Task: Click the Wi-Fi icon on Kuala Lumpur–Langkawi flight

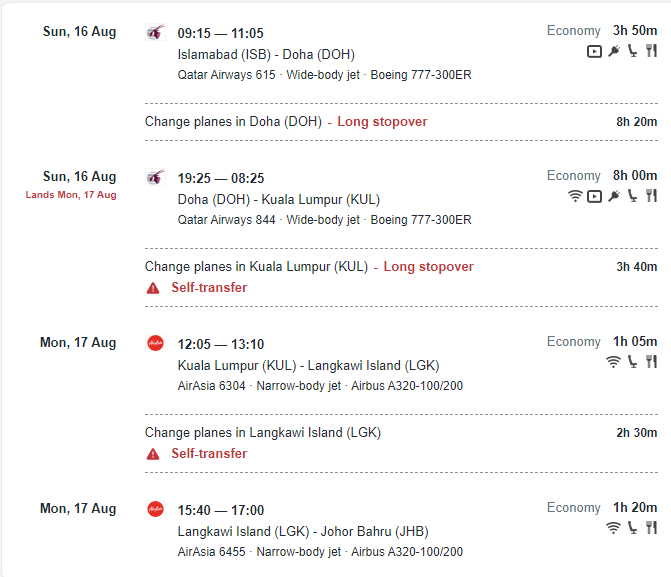Action: point(613,362)
